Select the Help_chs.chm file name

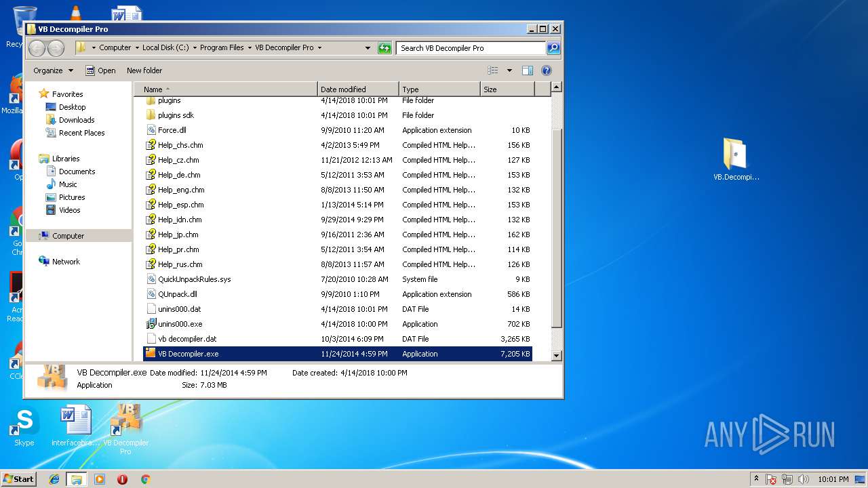[180, 145]
